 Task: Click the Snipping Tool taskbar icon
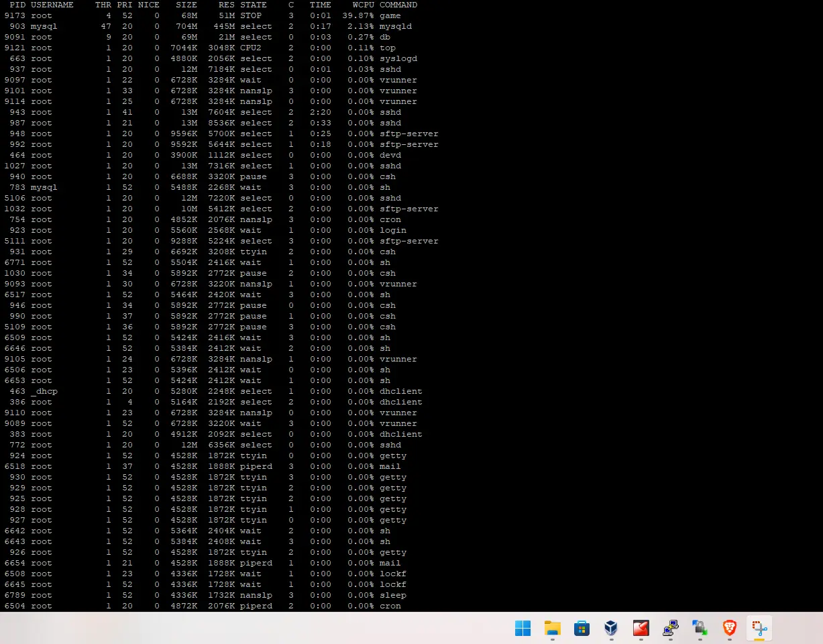click(x=759, y=628)
